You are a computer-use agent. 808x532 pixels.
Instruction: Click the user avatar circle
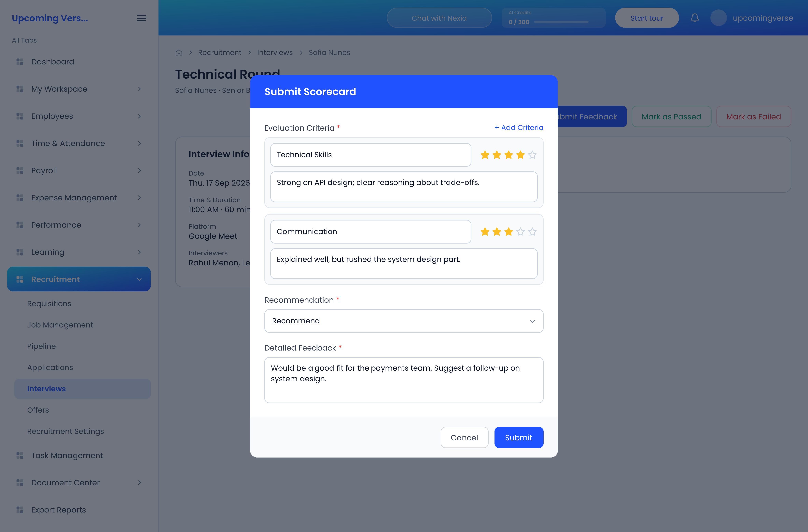click(718, 18)
